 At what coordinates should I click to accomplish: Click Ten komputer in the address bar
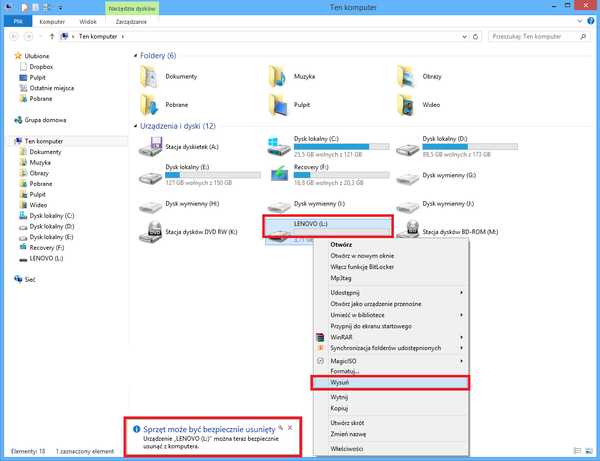98,37
